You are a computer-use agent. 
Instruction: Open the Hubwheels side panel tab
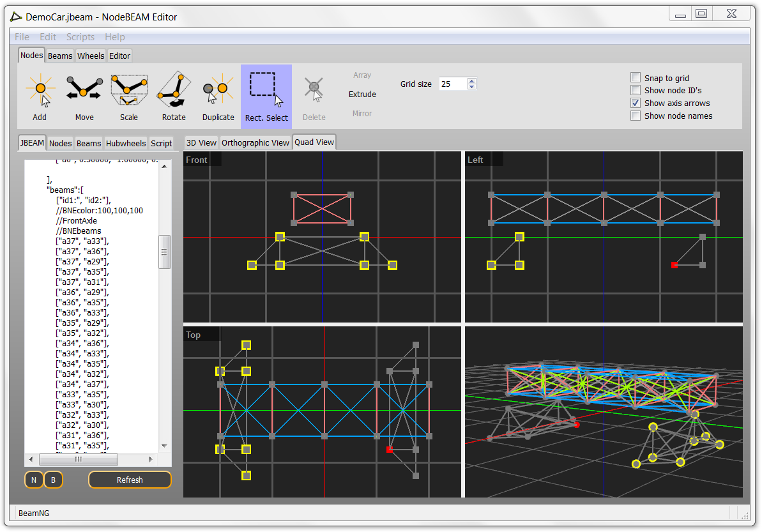(126, 143)
